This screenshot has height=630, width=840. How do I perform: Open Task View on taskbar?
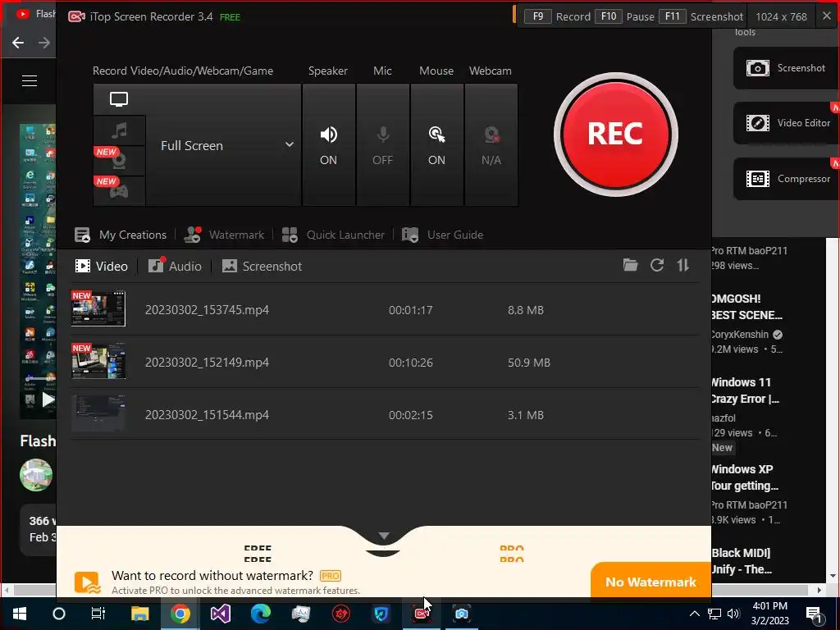click(x=98, y=614)
